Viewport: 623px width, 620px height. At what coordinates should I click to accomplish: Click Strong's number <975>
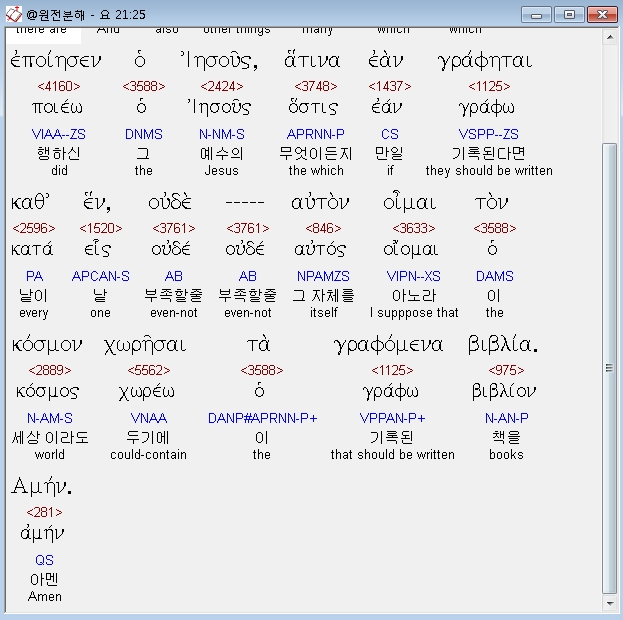click(x=506, y=370)
